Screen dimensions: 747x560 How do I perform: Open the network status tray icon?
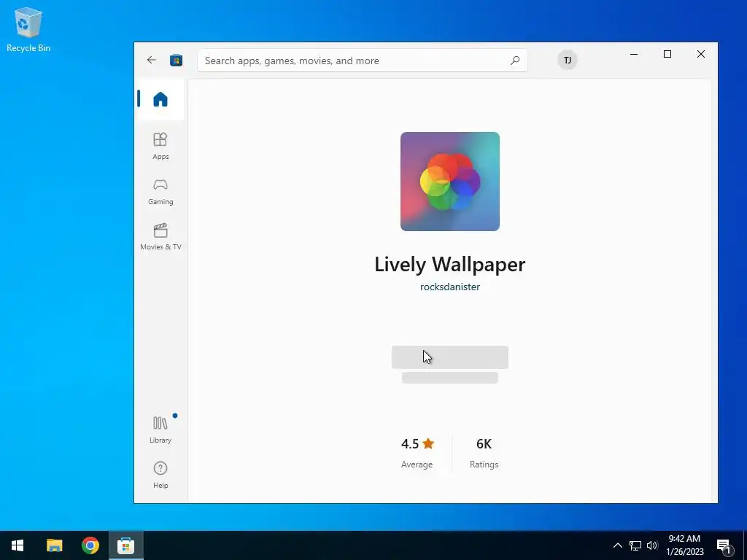pos(635,545)
